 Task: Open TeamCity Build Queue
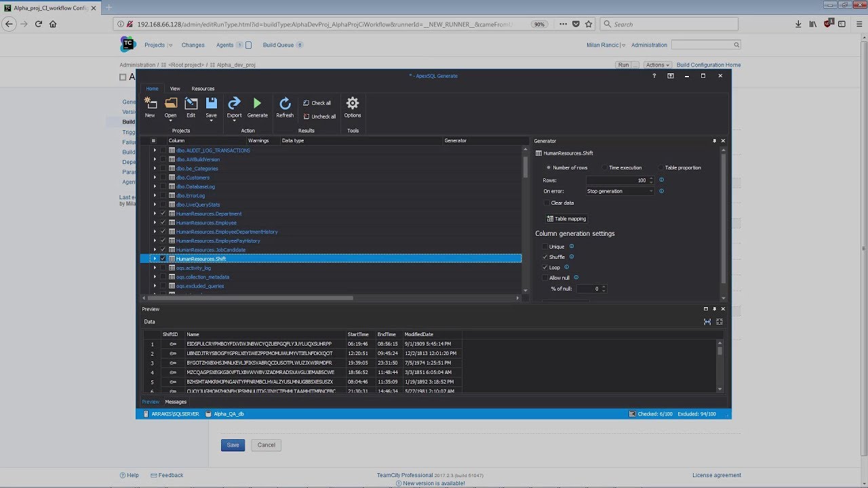coord(279,45)
